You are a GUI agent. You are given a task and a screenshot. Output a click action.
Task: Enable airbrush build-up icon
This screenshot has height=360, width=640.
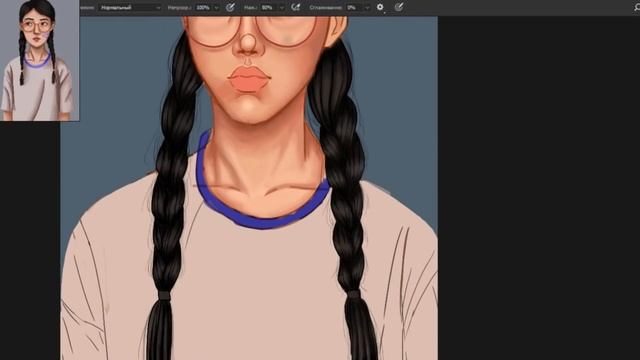point(296,7)
